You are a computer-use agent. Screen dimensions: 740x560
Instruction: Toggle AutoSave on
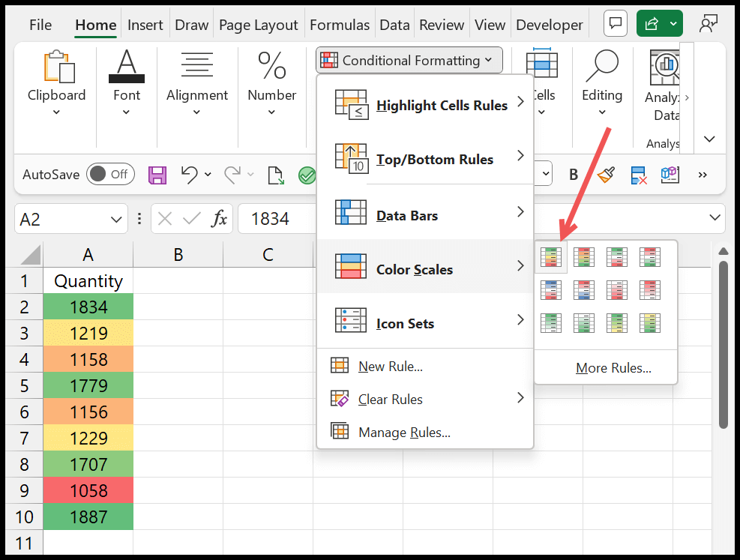[x=110, y=174]
